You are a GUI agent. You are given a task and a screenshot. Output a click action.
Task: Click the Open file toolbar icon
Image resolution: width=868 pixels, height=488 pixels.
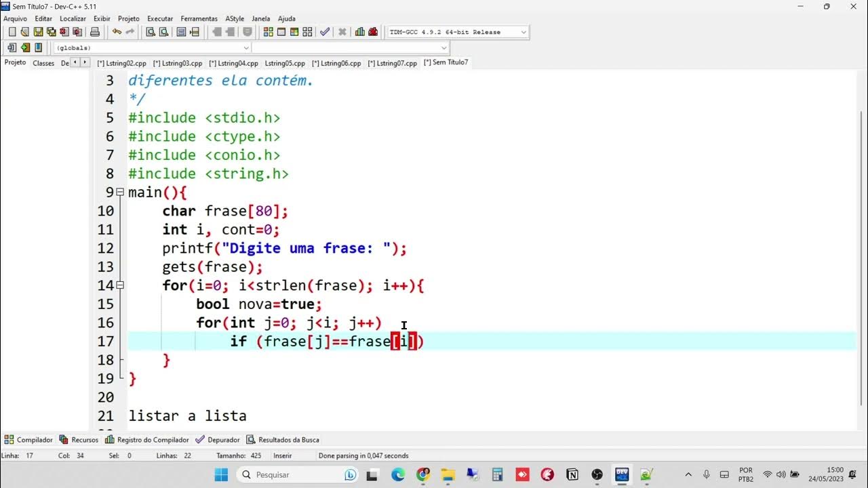[x=24, y=32]
